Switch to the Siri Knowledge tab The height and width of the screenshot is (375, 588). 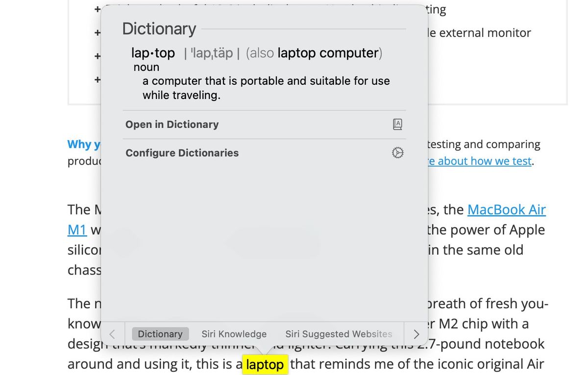coord(234,334)
